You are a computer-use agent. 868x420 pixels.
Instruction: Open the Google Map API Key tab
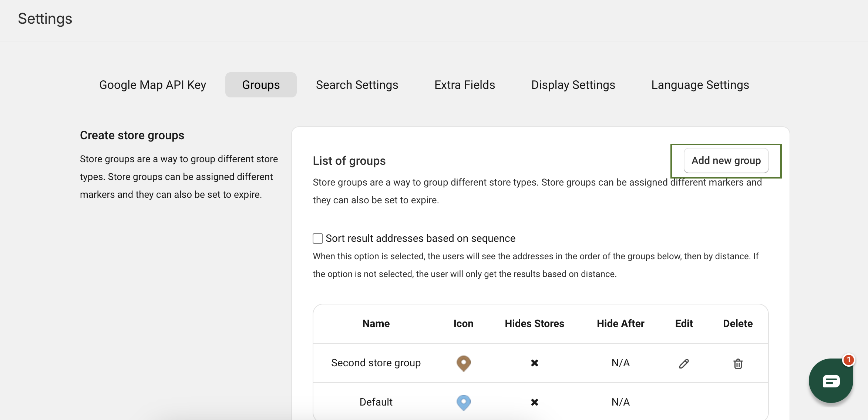[152, 85]
